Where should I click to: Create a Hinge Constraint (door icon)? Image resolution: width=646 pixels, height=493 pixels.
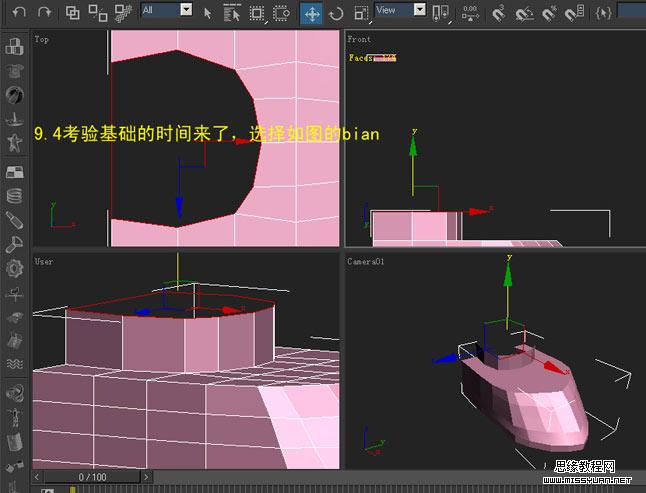pos(14,442)
